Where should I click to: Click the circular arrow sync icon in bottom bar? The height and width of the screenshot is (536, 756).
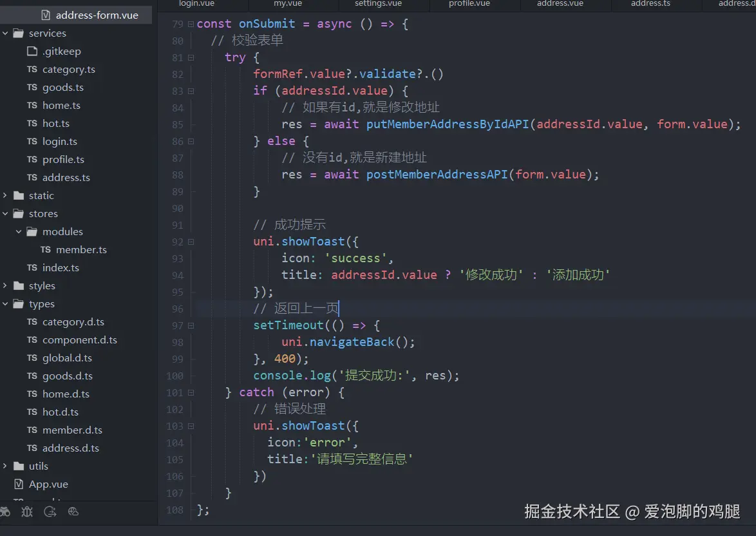click(x=50, y=512)
